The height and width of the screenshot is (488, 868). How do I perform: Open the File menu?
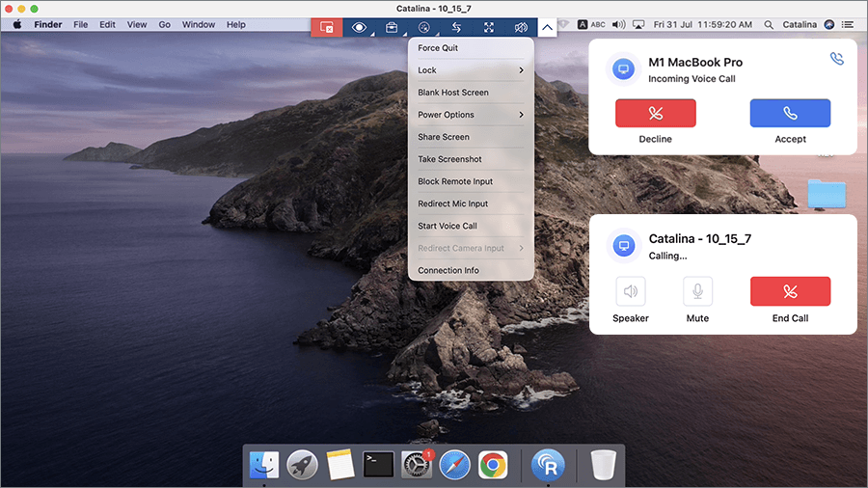81,24
